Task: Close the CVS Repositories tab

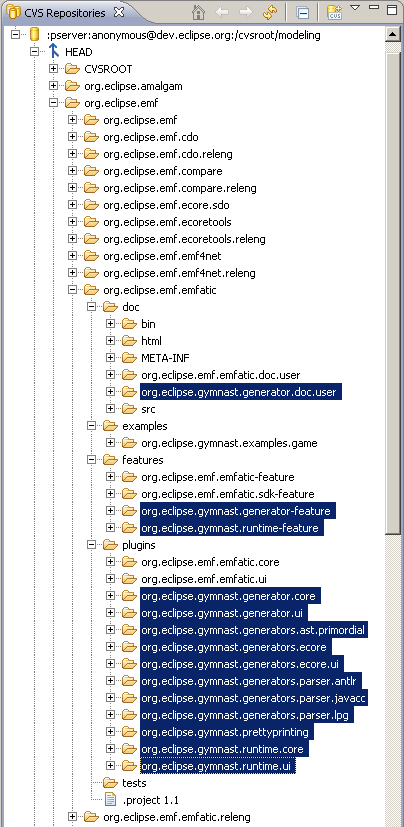Action: 119,12
